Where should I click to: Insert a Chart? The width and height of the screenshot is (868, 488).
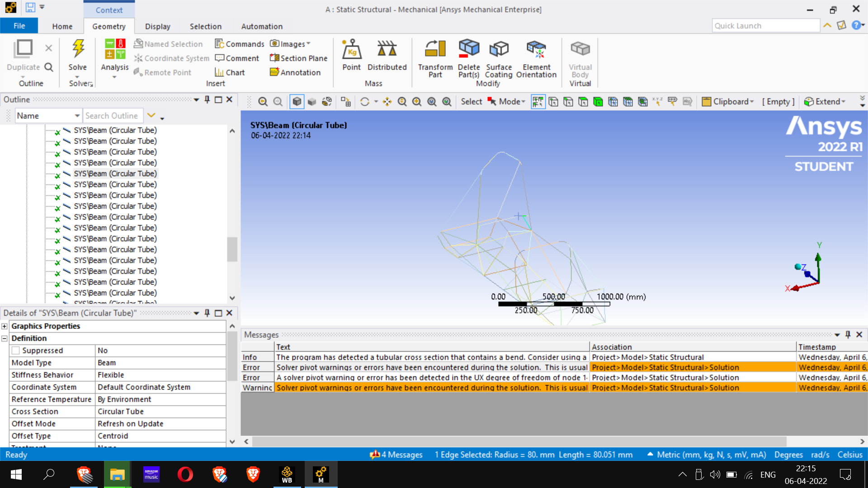[230, 72]
